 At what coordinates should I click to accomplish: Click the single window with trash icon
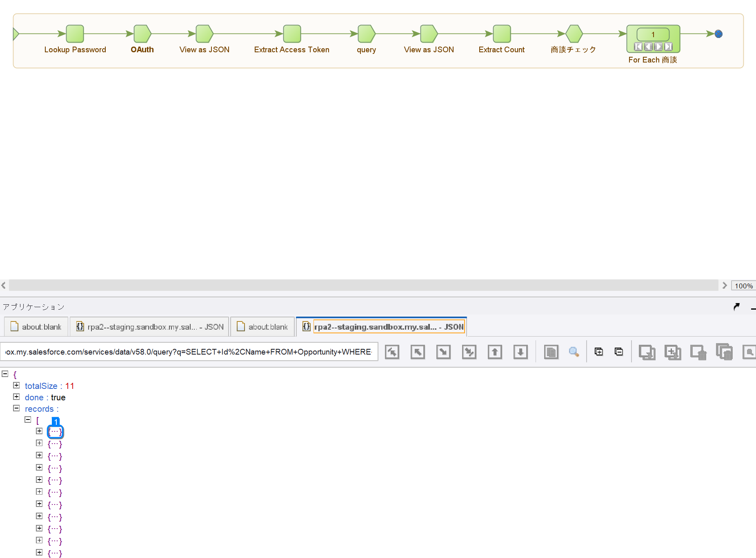click(698, 352)
